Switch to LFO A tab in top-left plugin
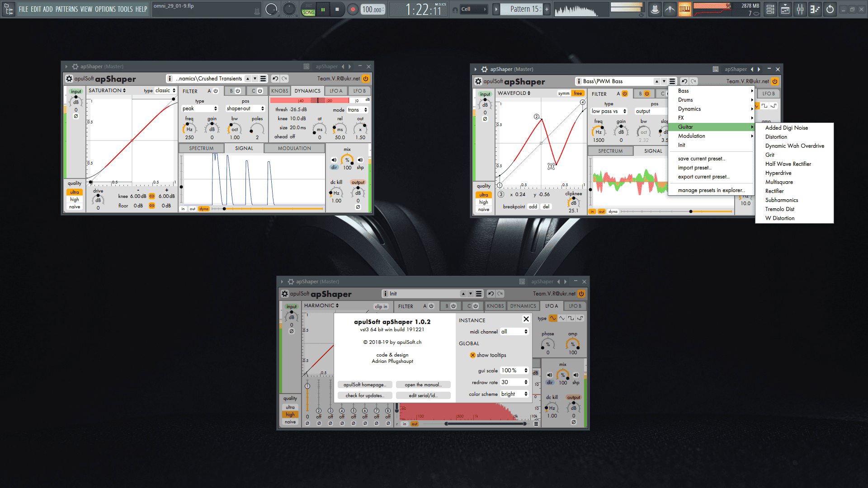Screen dimensions: 868x488 [336, 91]
